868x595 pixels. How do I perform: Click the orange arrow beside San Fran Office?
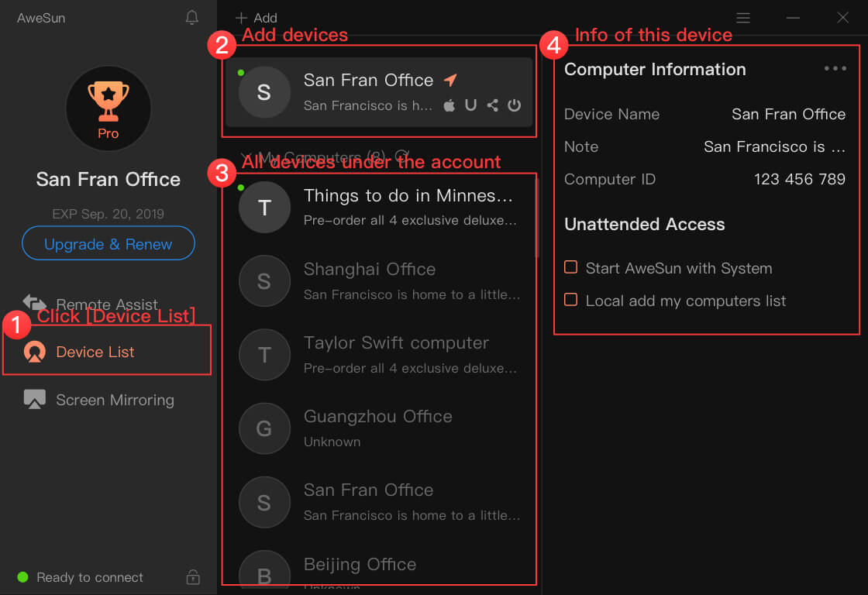(450, 80)
